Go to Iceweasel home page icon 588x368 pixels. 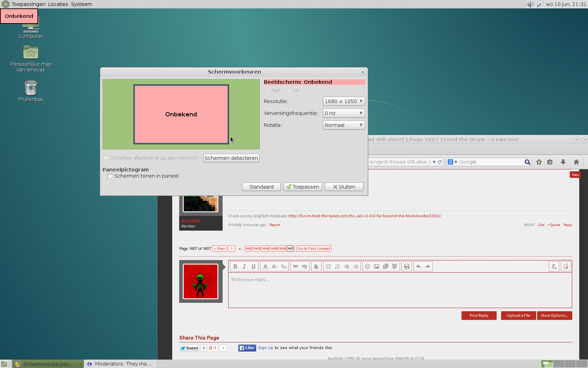click(576, 162)
